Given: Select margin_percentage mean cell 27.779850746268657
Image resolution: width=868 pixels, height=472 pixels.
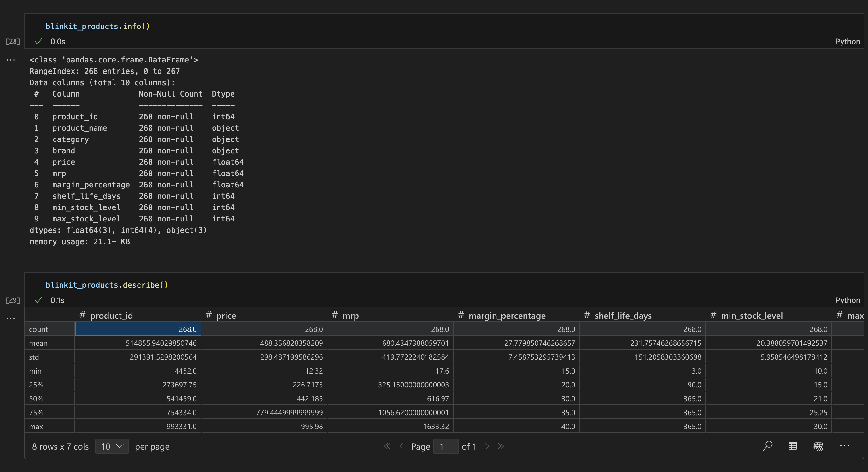Looking at the screenshot, I should pyautogui.click(x=516, y=343).
